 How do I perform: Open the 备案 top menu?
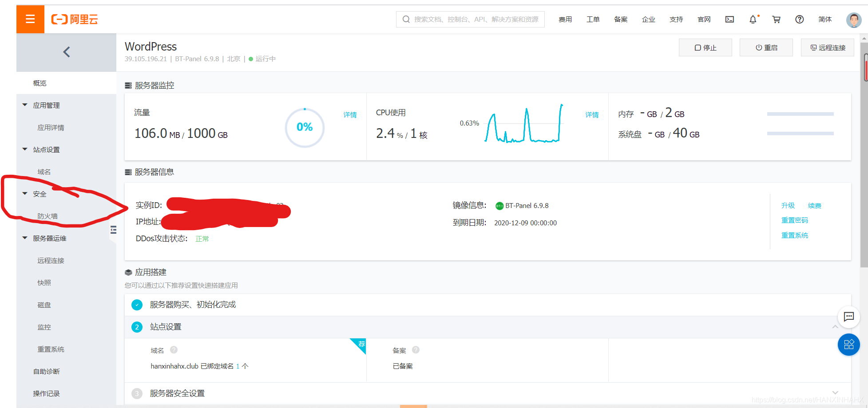(x=621, y=19)
